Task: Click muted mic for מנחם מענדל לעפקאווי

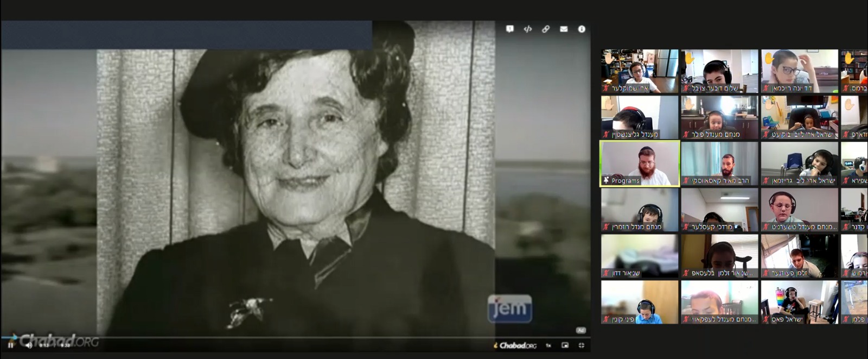Action: click(686, 319)
